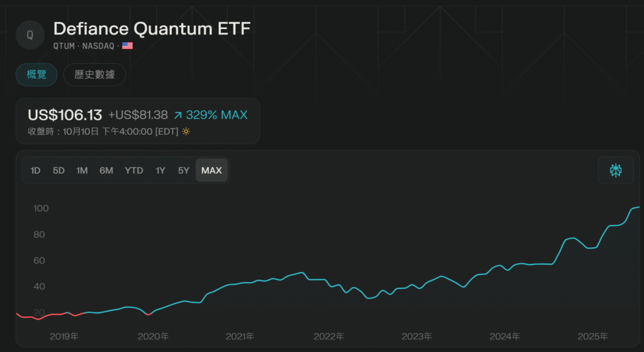Click the 2022年 label on the chart axis
Viewport: 644px width, 352px height.
click(330, 336)
